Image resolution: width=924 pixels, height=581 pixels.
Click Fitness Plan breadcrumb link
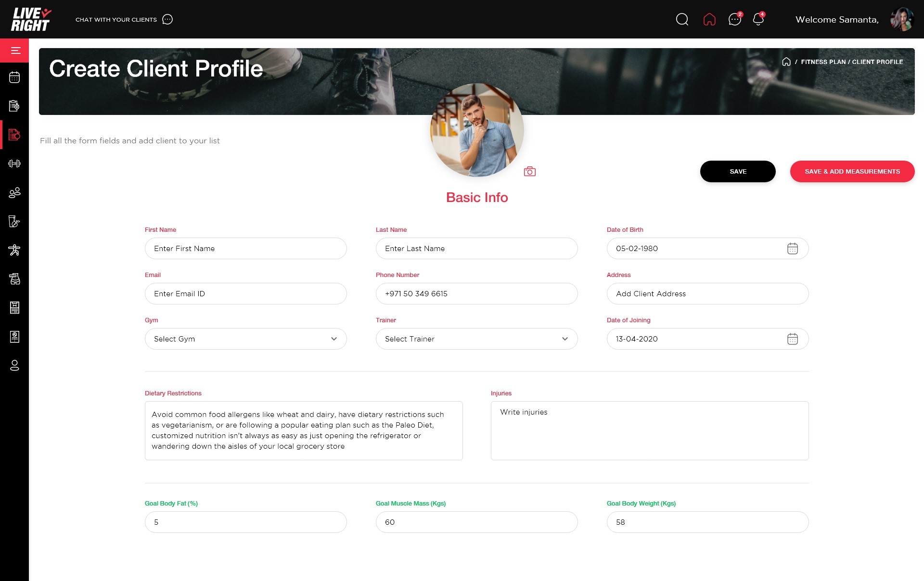point(823,62)
